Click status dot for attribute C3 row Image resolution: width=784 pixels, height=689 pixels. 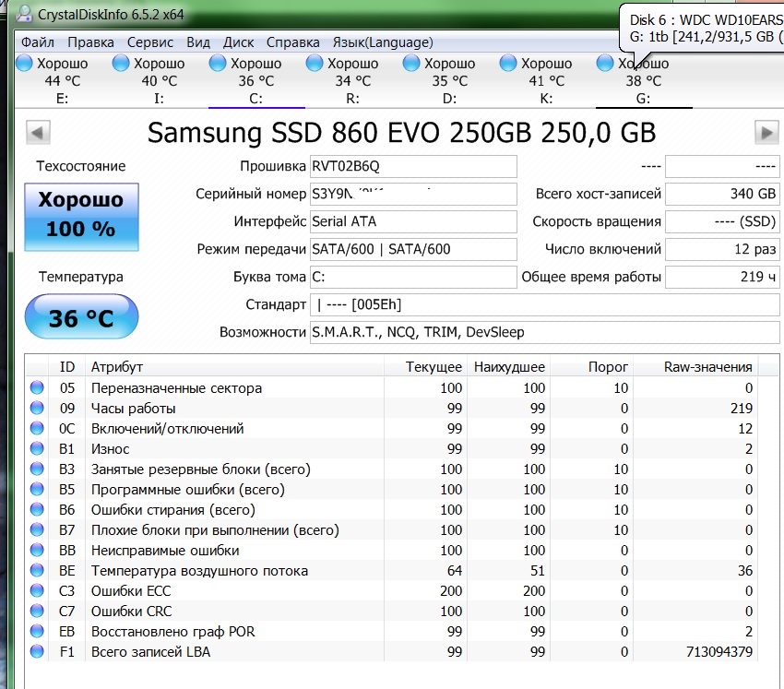[37, 590]
